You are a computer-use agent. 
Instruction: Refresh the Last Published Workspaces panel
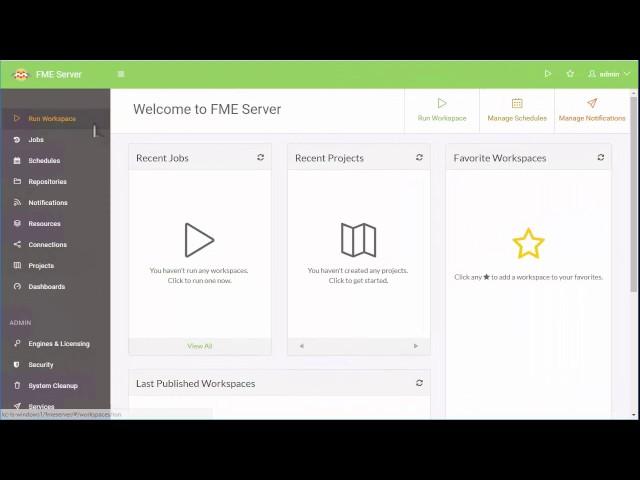pos(419,383)
